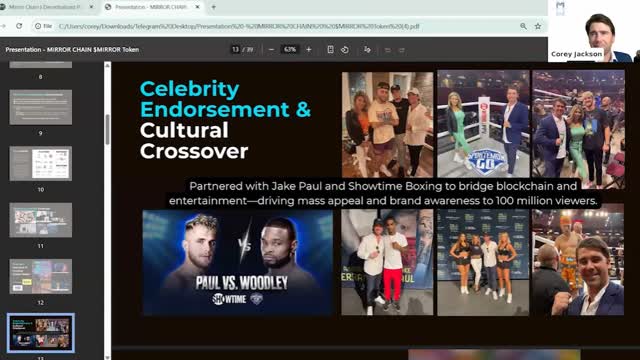This screenshot has width=640, height=360.
Task: Close the Presentation - MIRROR CHAIN tab
Action: tap(197, 7)
